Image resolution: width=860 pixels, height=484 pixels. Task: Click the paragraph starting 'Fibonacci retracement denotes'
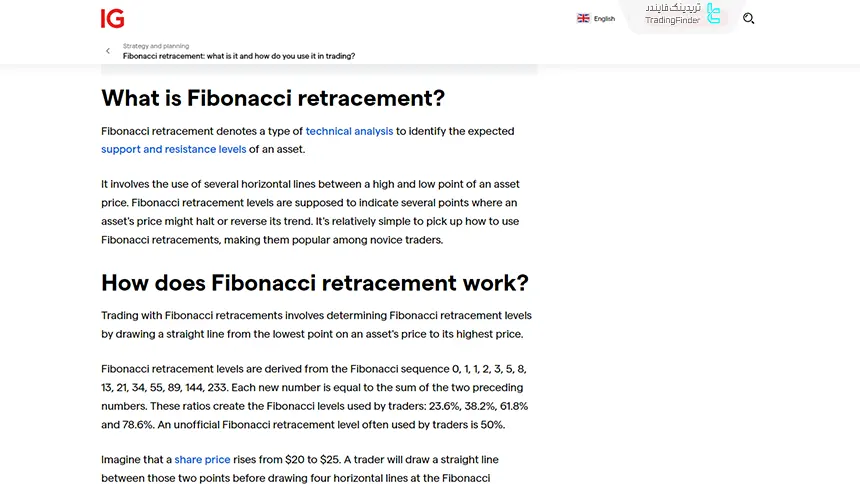coord(308,140)
